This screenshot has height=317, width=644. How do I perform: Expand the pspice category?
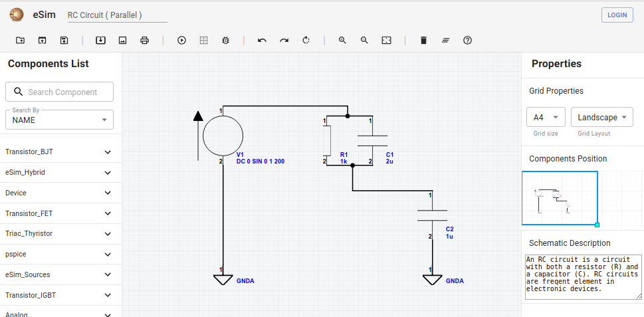(x=60, y=254)
